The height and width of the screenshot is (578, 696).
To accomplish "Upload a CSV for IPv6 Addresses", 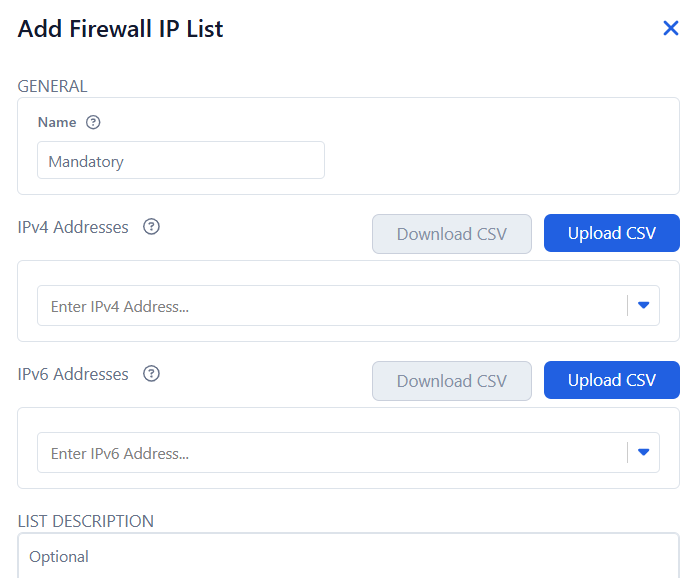I will point(612,380).
